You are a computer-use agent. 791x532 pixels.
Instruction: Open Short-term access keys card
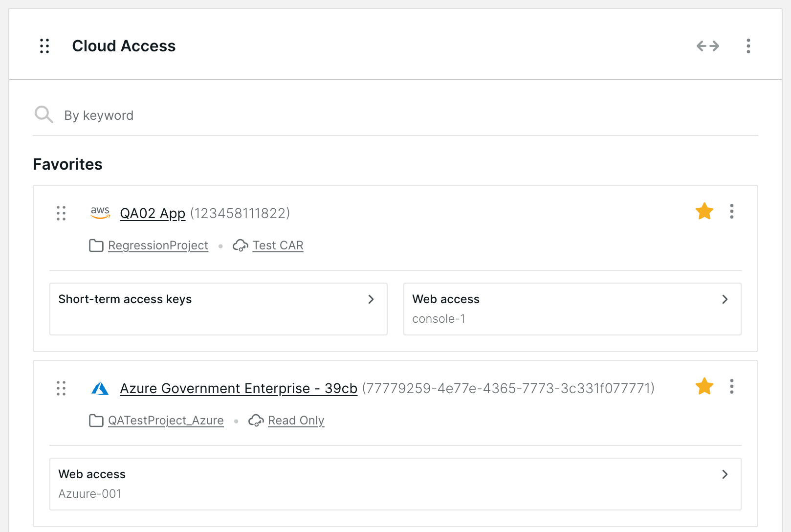(219, 309)
